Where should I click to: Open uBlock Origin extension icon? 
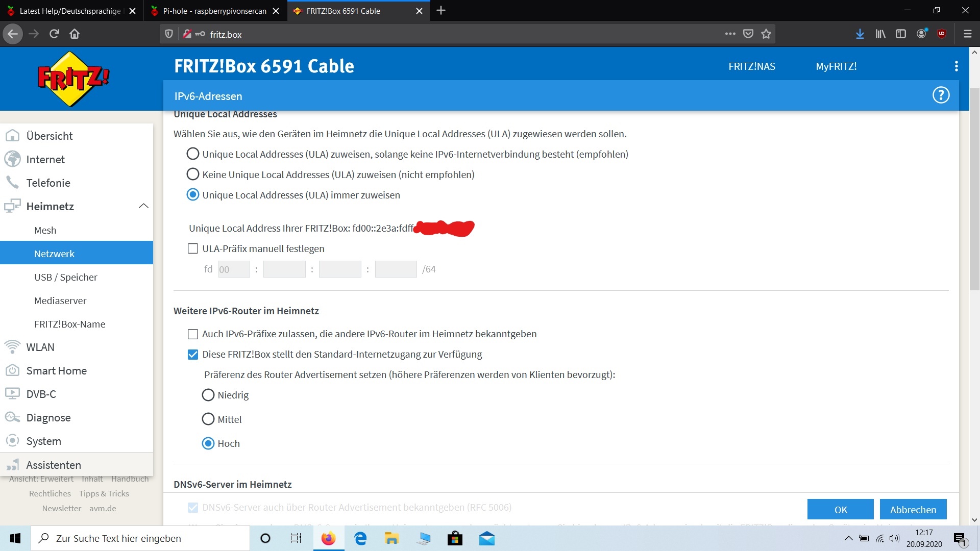942,34
